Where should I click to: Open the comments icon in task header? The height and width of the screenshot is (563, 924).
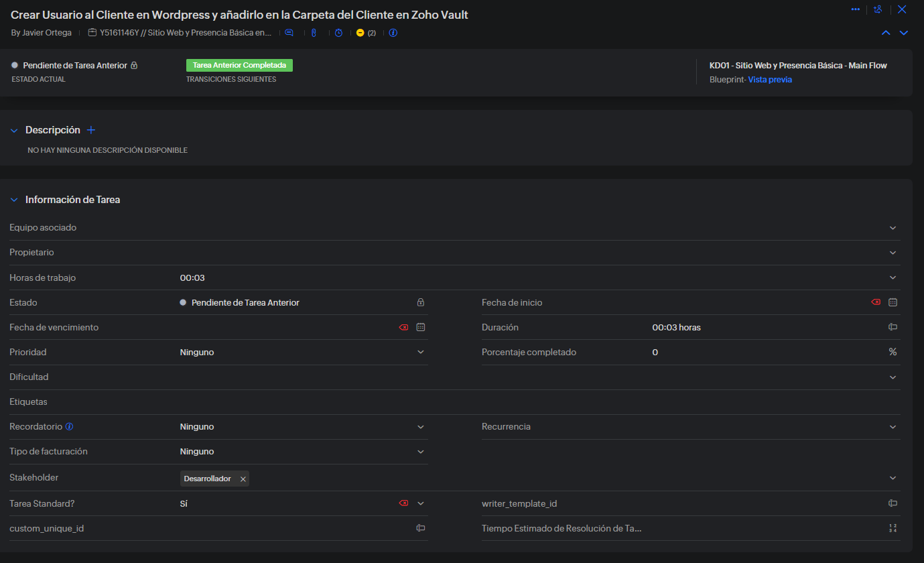click(x=289, y=33)
